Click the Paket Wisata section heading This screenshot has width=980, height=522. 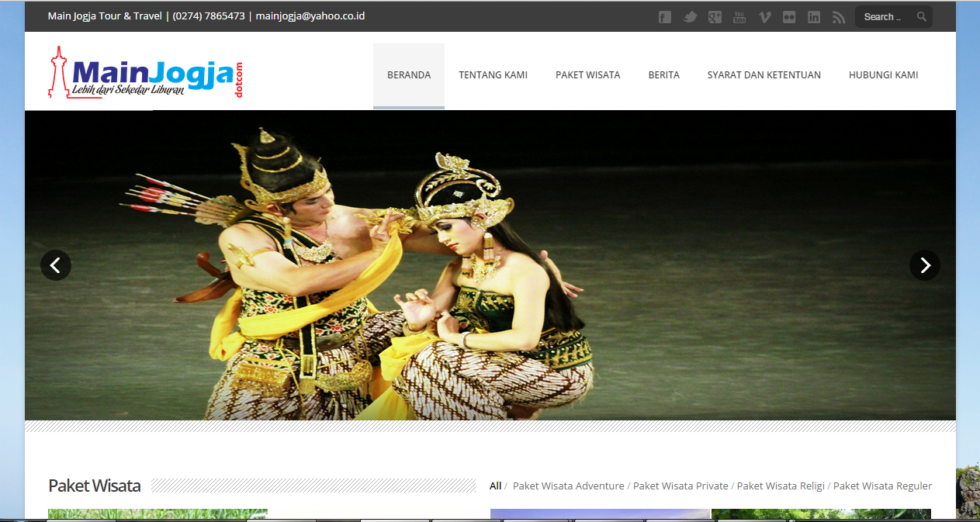(95, 486)
